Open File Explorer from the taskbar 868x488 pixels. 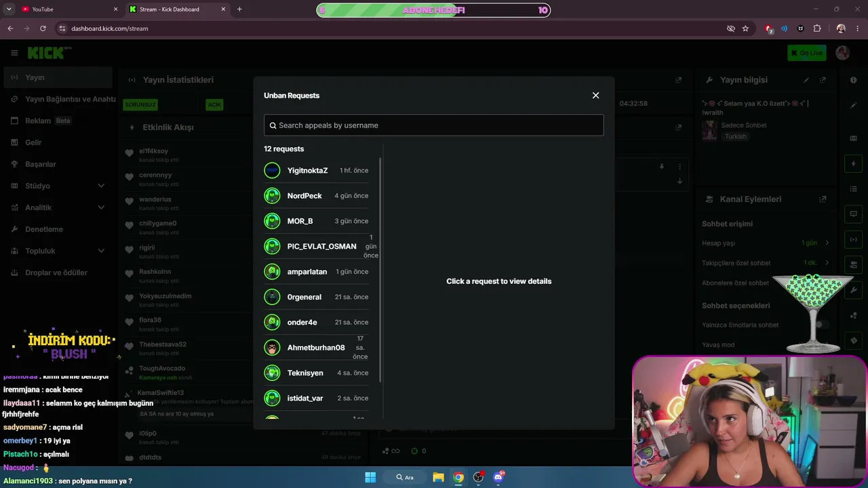pos(438,477)
